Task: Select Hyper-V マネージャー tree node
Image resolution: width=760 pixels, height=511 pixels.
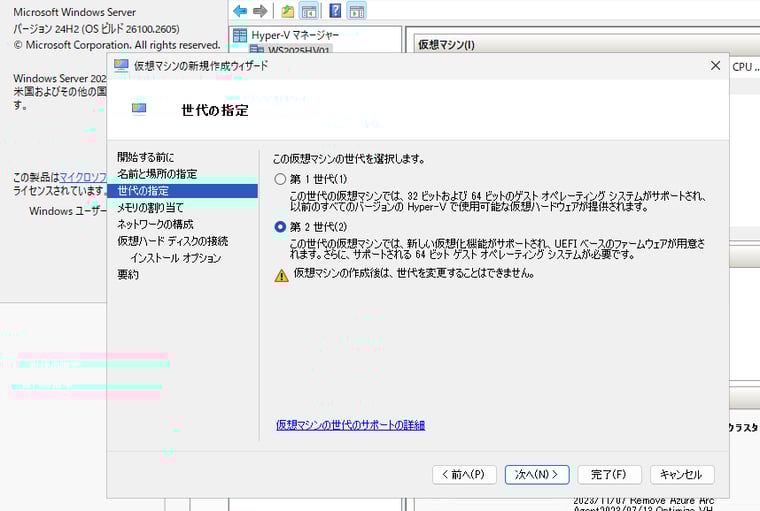Action: (x=295, y=35)
